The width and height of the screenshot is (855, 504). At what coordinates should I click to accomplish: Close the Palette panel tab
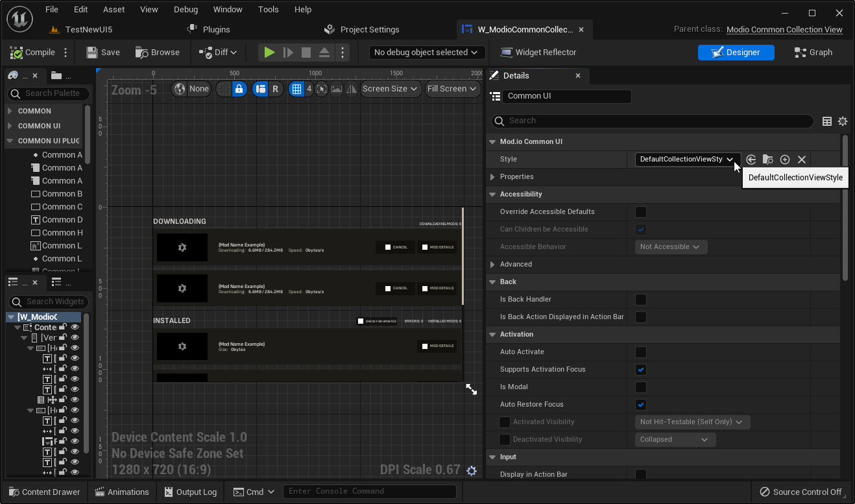[x=35, y=76]
